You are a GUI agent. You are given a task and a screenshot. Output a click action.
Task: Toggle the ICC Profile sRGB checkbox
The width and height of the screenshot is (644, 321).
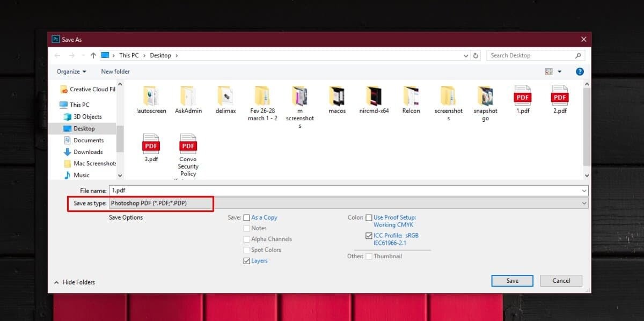[369, 236]
